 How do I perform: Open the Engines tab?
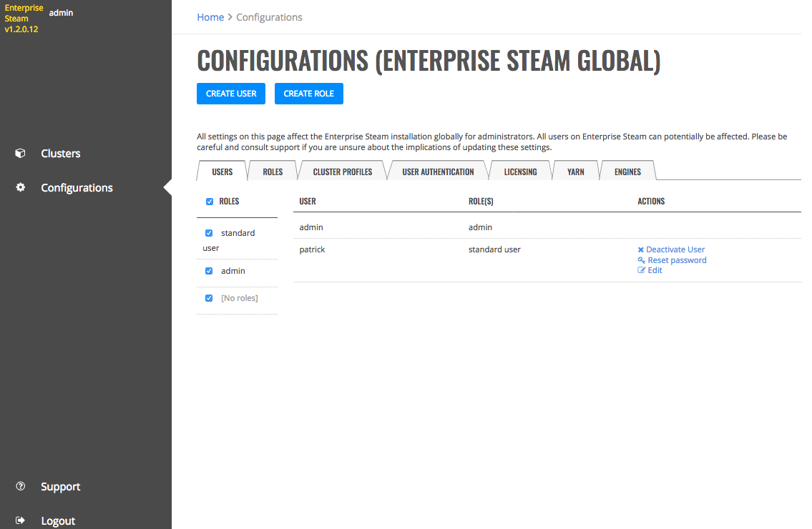pyautogui.click(x=627, y=172)
